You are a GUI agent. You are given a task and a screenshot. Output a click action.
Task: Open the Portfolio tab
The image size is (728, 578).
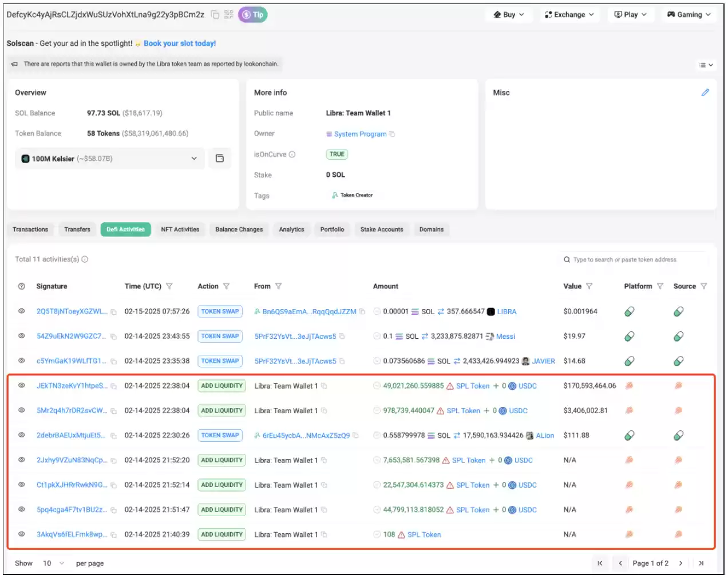pos(332,229)
